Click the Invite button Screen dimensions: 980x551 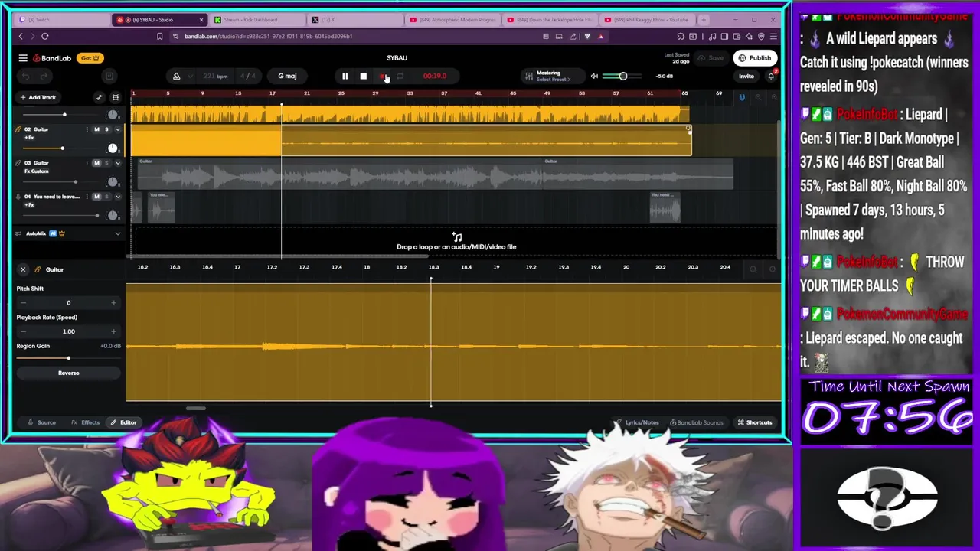click(746, 76)
